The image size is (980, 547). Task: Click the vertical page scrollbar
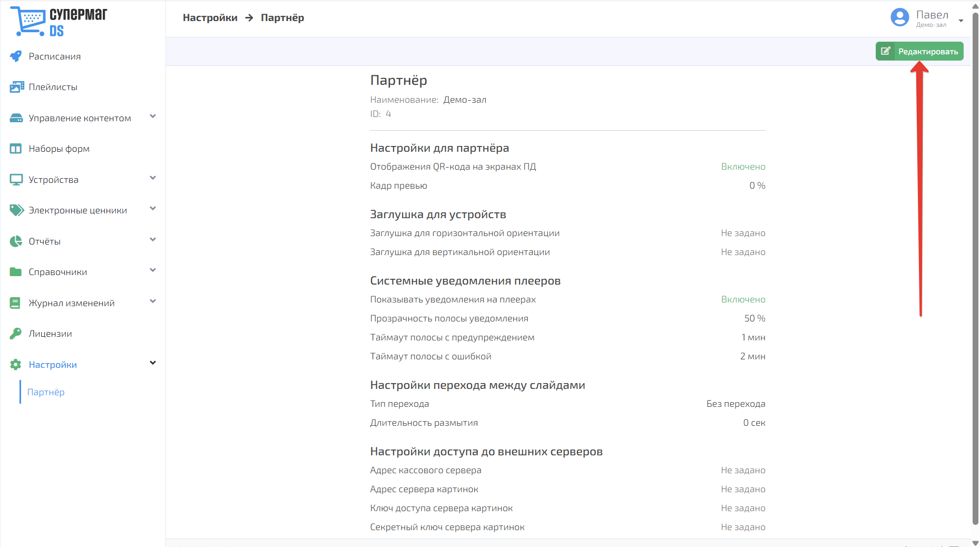pyautogui.click(x=975, y=269)
